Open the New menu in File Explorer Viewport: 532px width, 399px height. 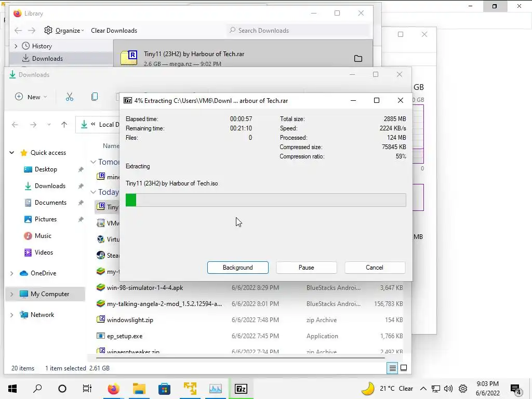tap(31, 97)
